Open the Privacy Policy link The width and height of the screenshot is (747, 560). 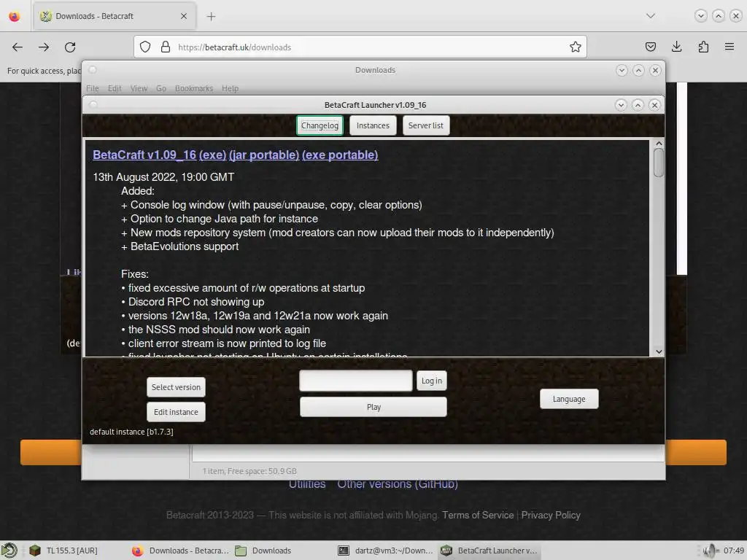point(551,516)
